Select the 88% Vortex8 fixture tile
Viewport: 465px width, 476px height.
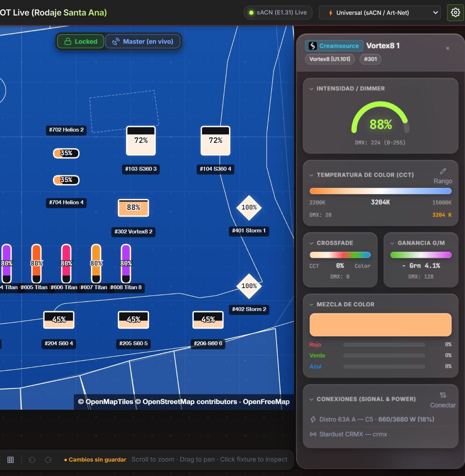(134, 208)
